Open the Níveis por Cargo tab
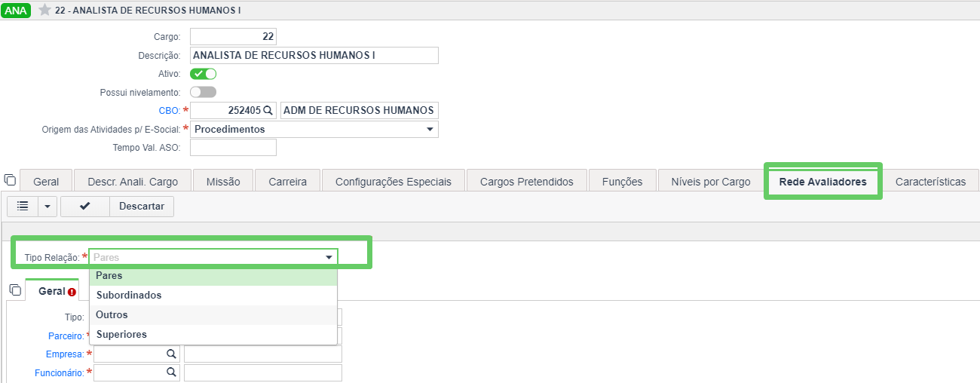Viewport: 980px width, 383px height. click(711, 181)
